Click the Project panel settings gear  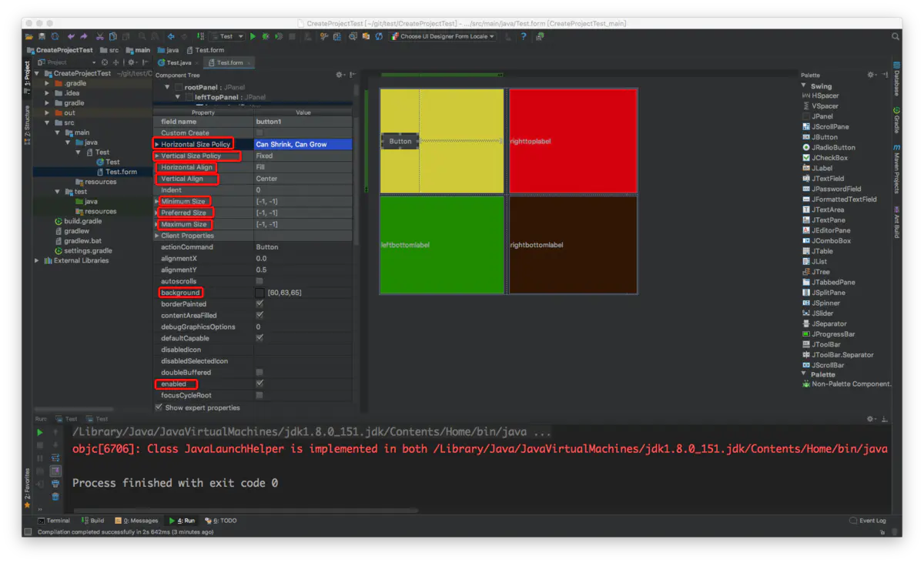pos(132,62)
